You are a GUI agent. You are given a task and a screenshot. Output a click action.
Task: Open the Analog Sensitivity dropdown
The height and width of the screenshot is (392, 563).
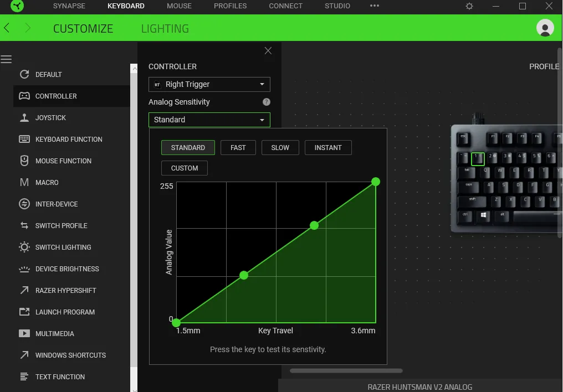click(x=209, y=120)
